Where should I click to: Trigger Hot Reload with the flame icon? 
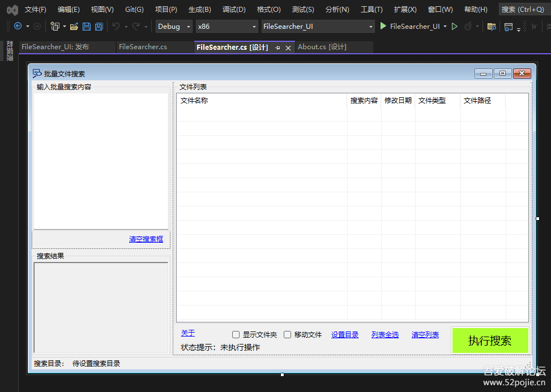tap(468, 27)
